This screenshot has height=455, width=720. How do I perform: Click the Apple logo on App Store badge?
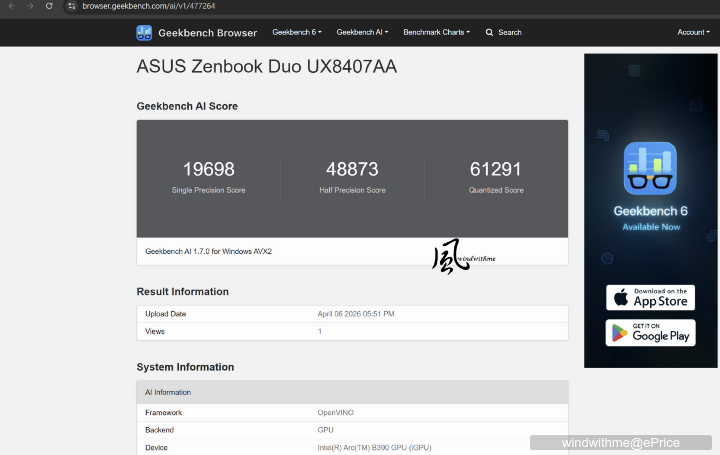(x=621, y=298)
